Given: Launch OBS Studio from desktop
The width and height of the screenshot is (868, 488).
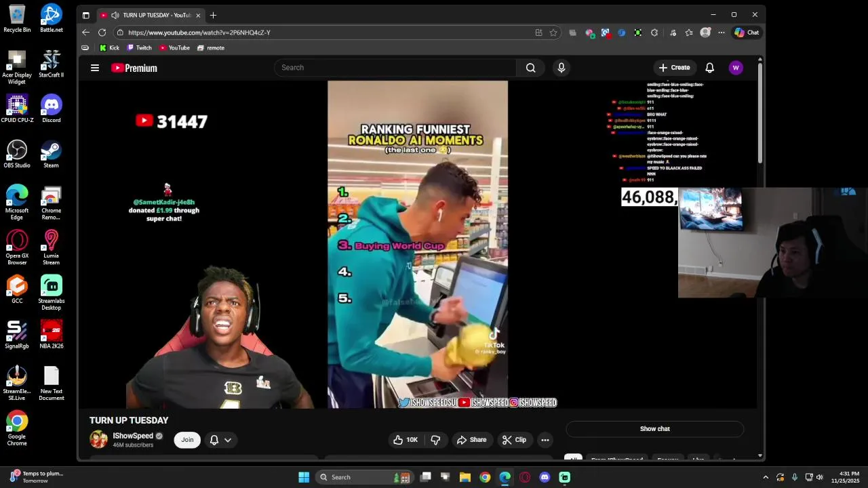Looking at the screenshot, I should pos(17,155).
